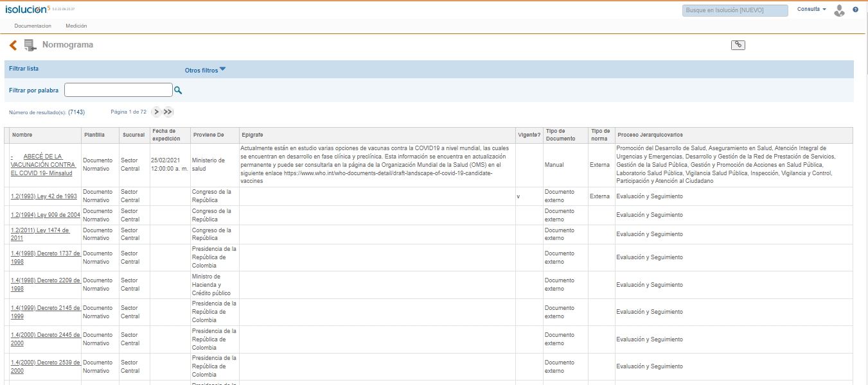Go to next results page
This screenshot has width=868, height=385.
156,112
